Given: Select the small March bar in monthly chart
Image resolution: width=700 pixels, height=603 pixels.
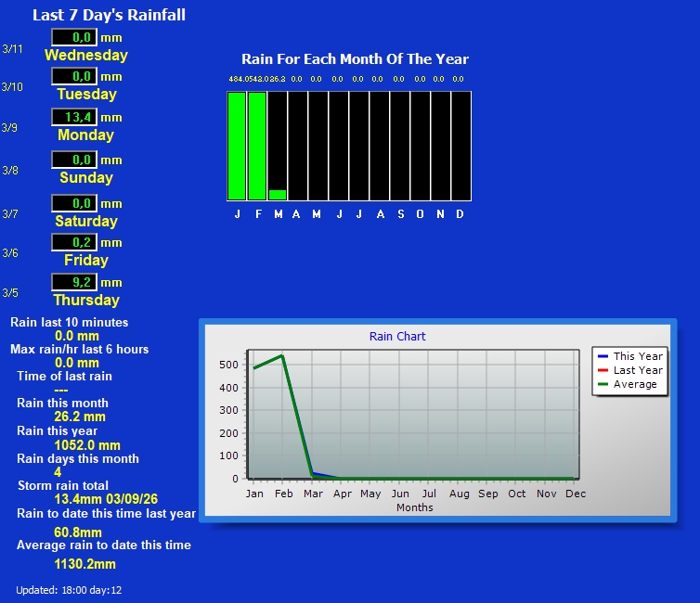Looking at the screenshot, I should (278, 195).
